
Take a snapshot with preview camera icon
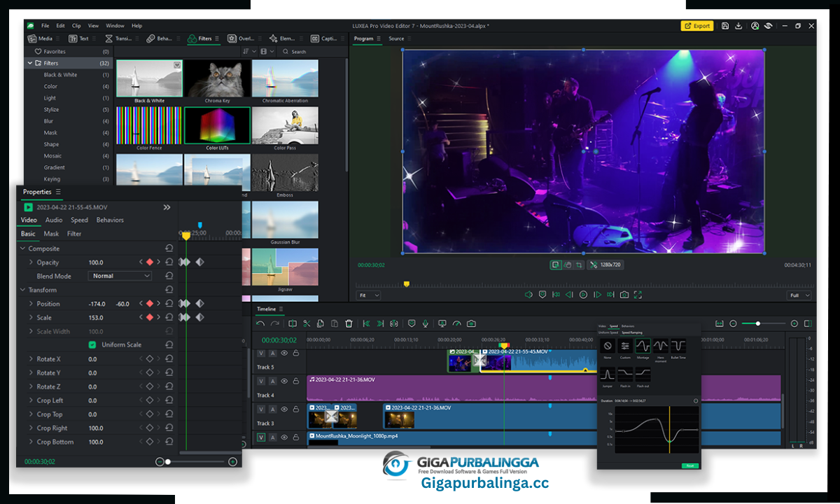pos(624,295)
